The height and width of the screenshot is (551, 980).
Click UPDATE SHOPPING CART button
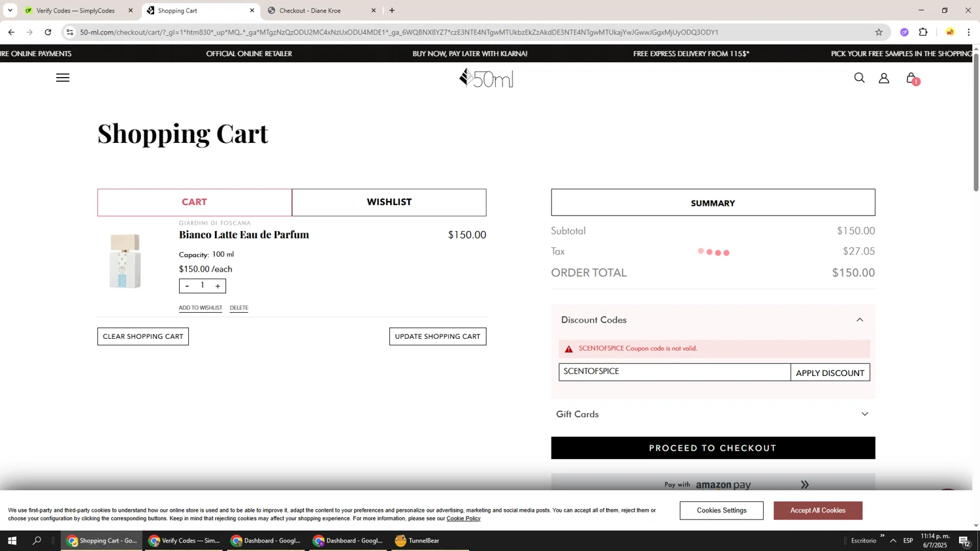(438, 336)
